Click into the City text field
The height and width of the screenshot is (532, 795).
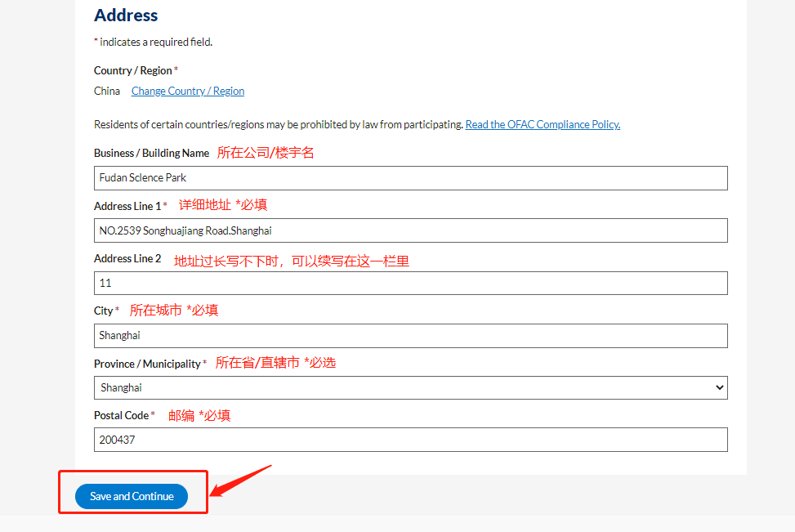click(411, 336)
